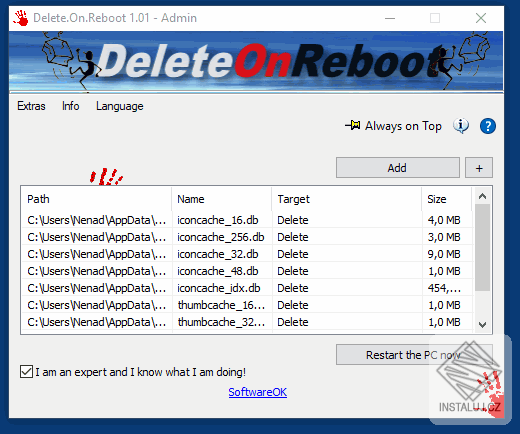Select the iconcache_256.db row
The image size is (520, 434).
tap(247, 237)
